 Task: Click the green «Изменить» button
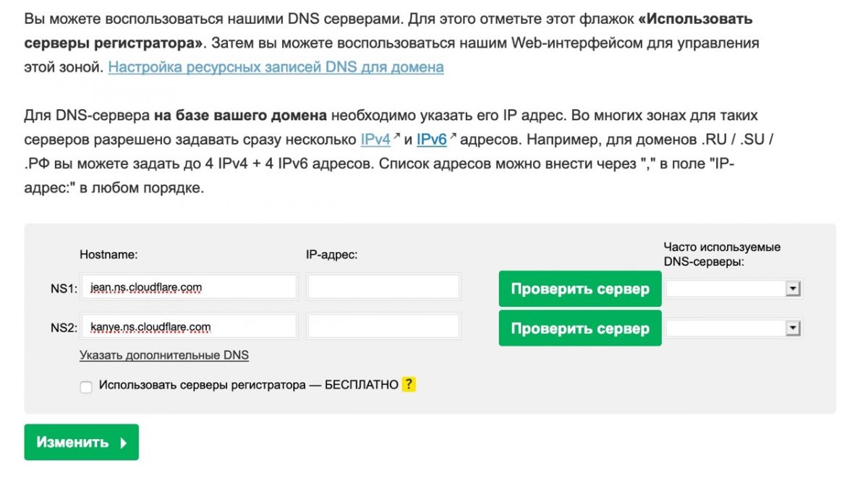coord(81,443)
